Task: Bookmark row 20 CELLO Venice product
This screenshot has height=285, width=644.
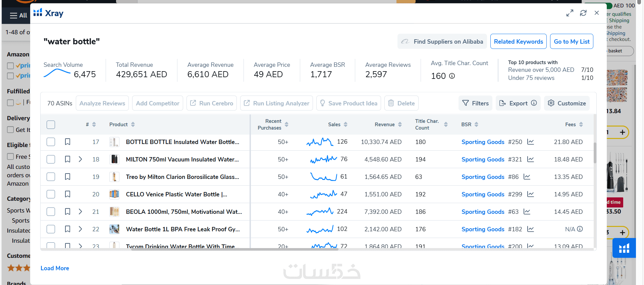Action: tap(67, 194)
